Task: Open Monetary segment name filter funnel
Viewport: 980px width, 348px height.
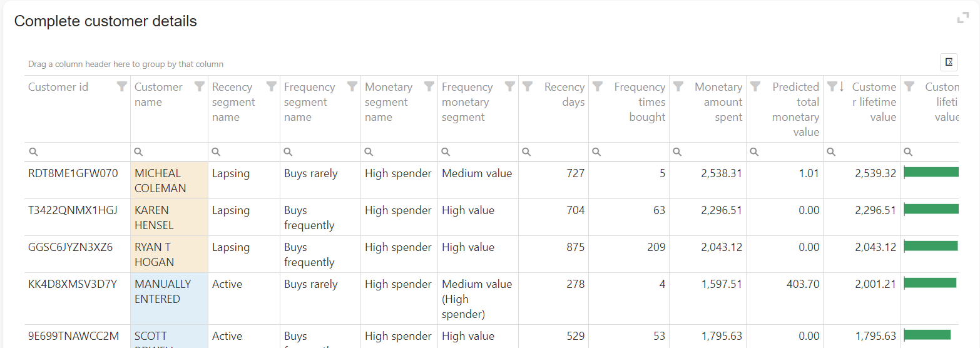Action: click(x=429, y=86)
